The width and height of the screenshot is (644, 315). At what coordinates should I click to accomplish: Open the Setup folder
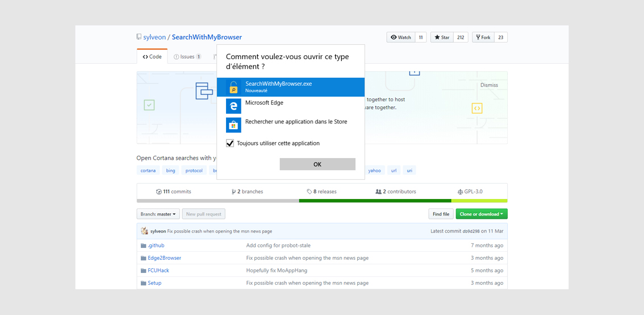pyautogui.click(x=154, y=283)
